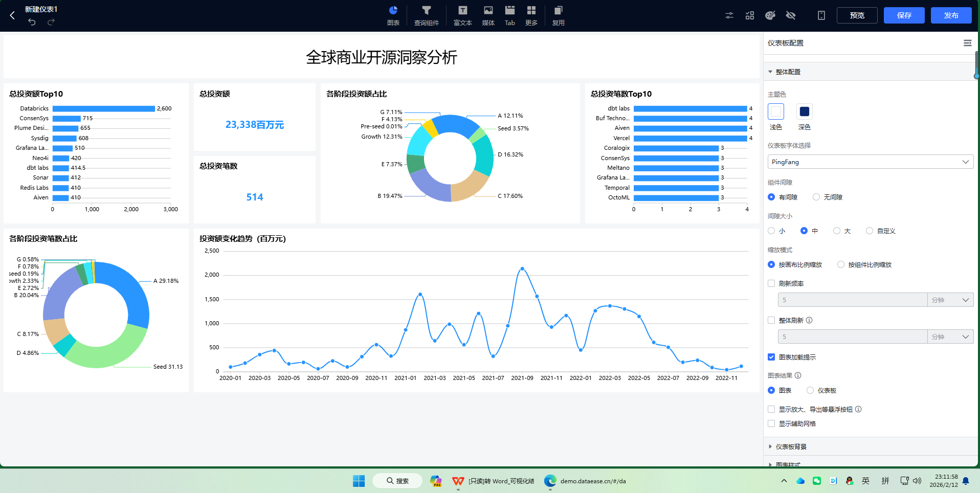Redo the last dashboard edit
The width and height of the screenshot is (980, 493).
[51, 22]
